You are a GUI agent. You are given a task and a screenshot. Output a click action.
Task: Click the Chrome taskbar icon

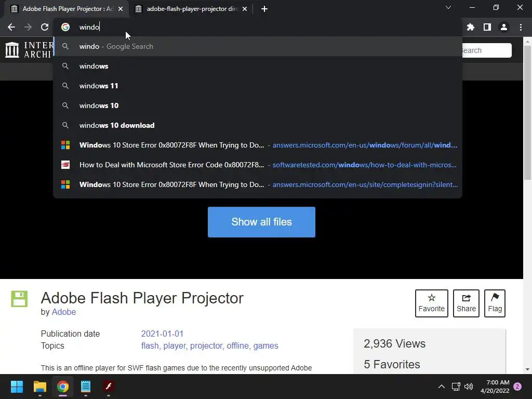coord(63,387)
